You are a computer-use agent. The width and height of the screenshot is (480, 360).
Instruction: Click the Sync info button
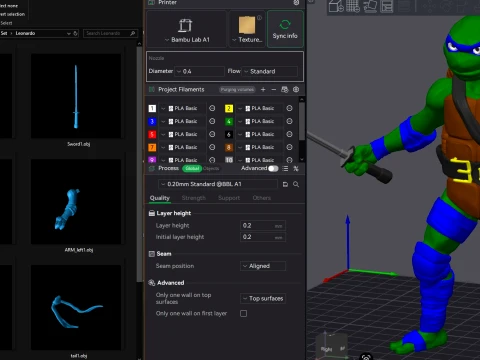[x=285, y=29]
